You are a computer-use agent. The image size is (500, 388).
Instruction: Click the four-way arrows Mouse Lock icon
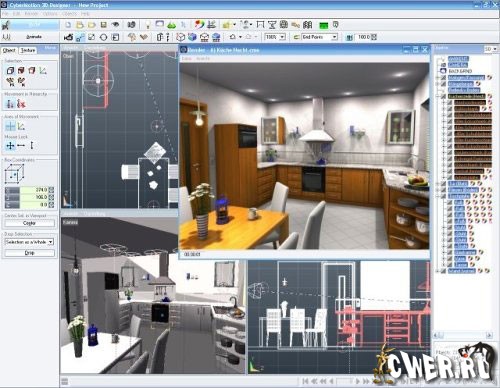pos(10,146)
